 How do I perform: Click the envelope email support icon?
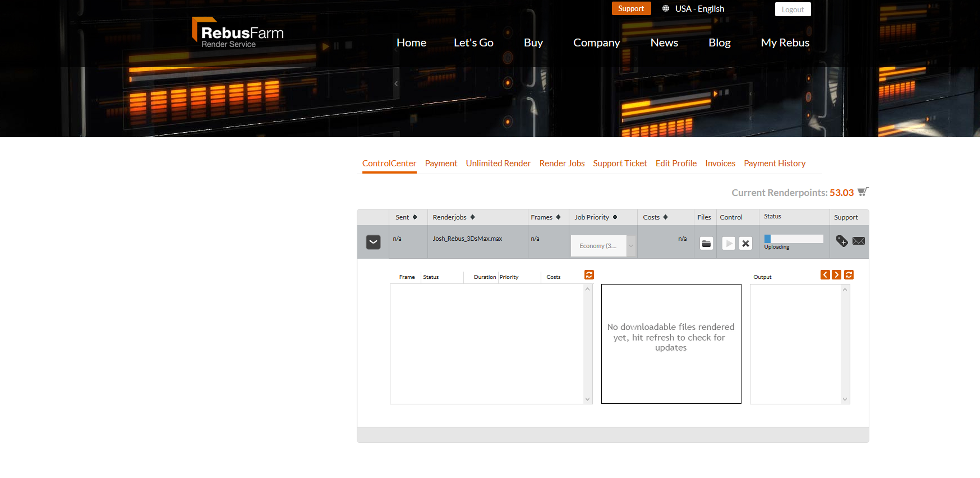click(859, 241)
